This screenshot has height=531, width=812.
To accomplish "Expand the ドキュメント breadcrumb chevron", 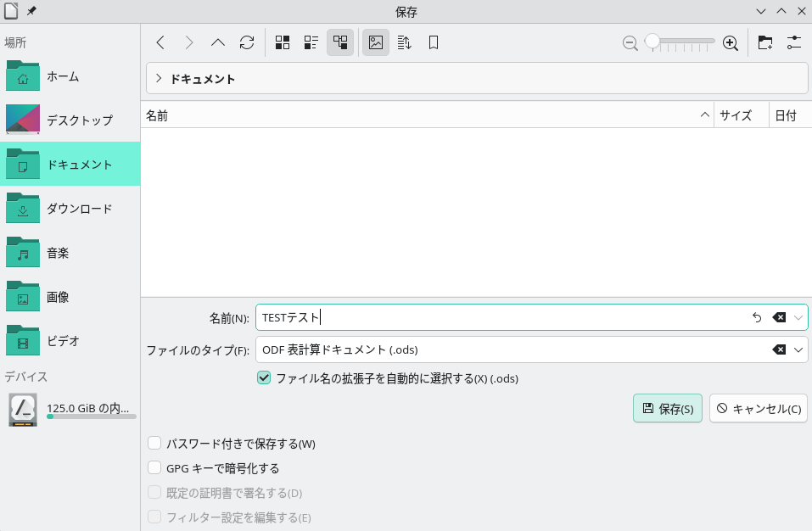I will pyautogui.click(x=159, y=79).
